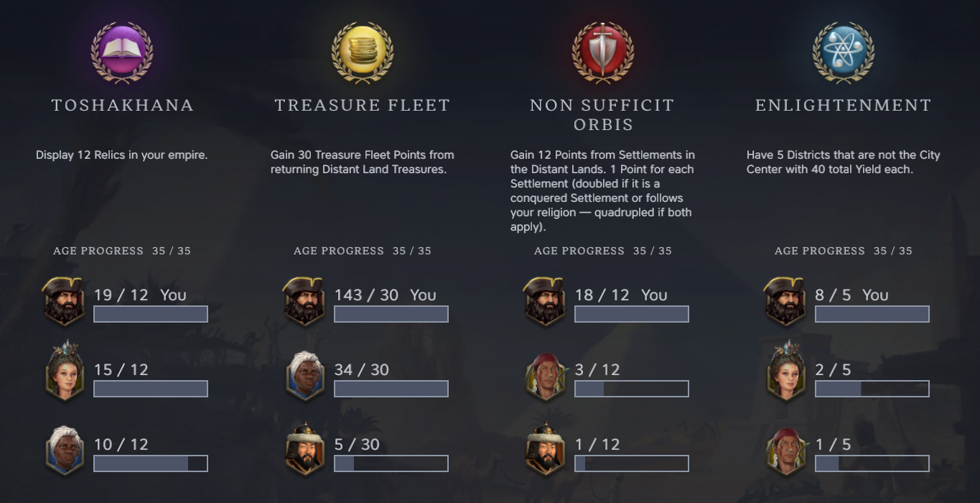Click the 143 / 30 You score text
The image size is (980, 503).
pyautogui.click(x=385, y=295)
